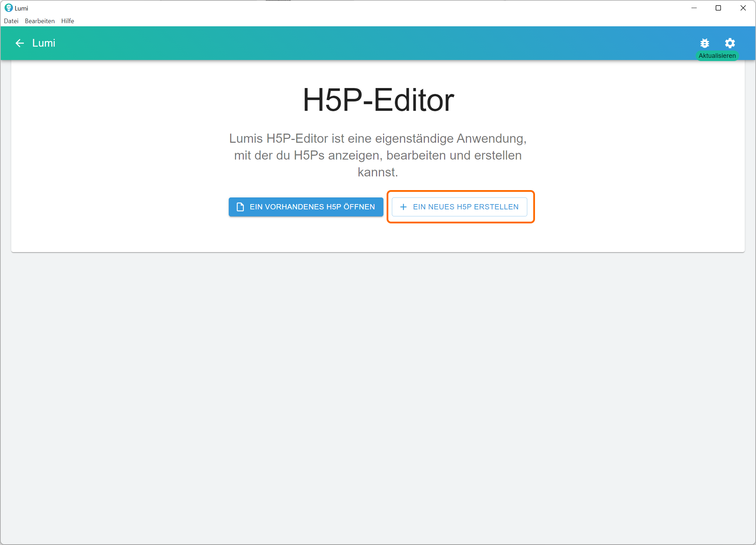Maximize the Lumi window
Screen dimensions: 756x545
click(718, 8)
